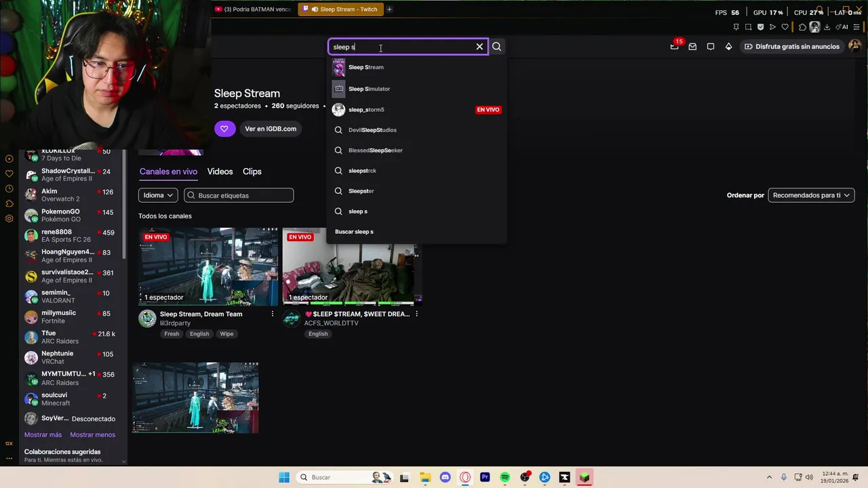Viewport: 868px width, 488px height.
Task: Switch to the Videos tab
Action: [220, 171]
